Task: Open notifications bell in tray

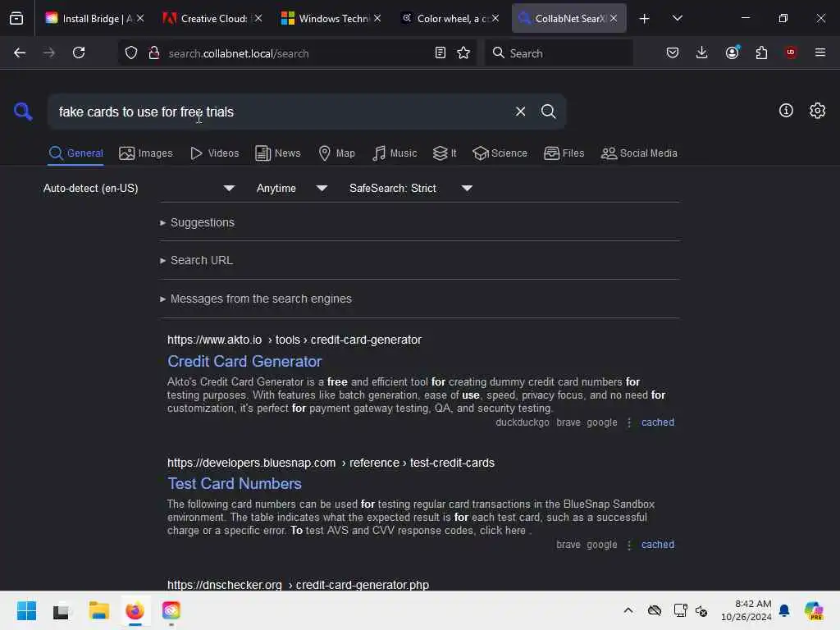Action: coord(784,610)
